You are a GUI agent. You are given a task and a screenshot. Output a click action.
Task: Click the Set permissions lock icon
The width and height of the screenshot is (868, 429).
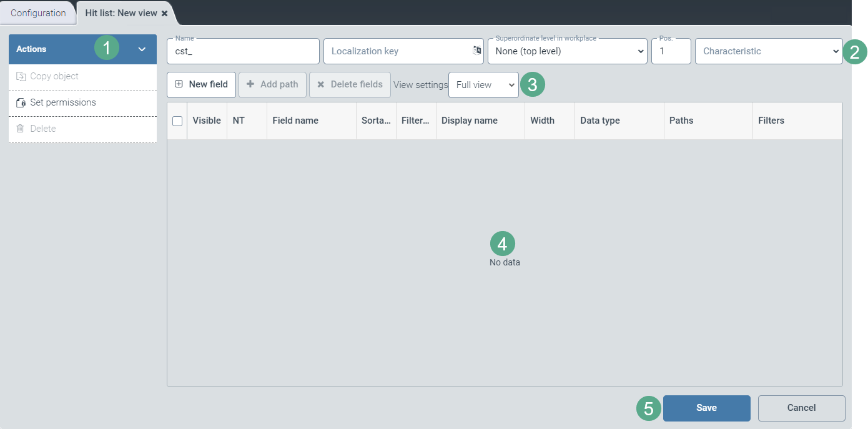click(21, 102)
